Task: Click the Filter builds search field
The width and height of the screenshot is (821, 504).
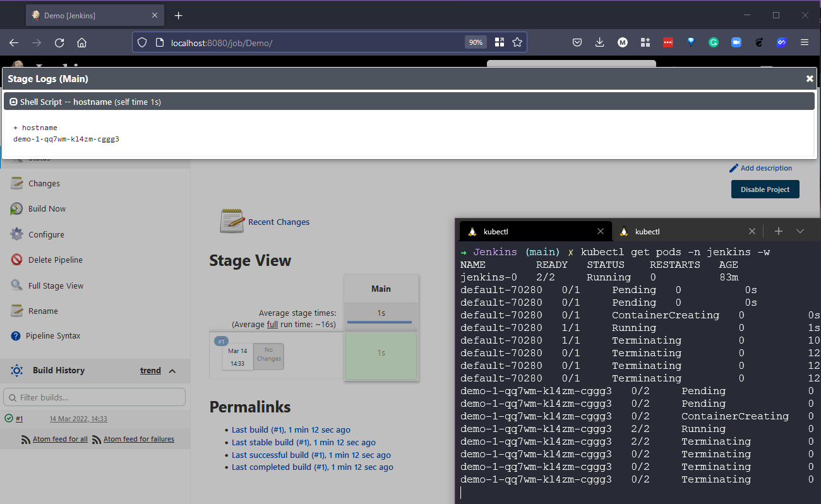Action: pos(95,397)
